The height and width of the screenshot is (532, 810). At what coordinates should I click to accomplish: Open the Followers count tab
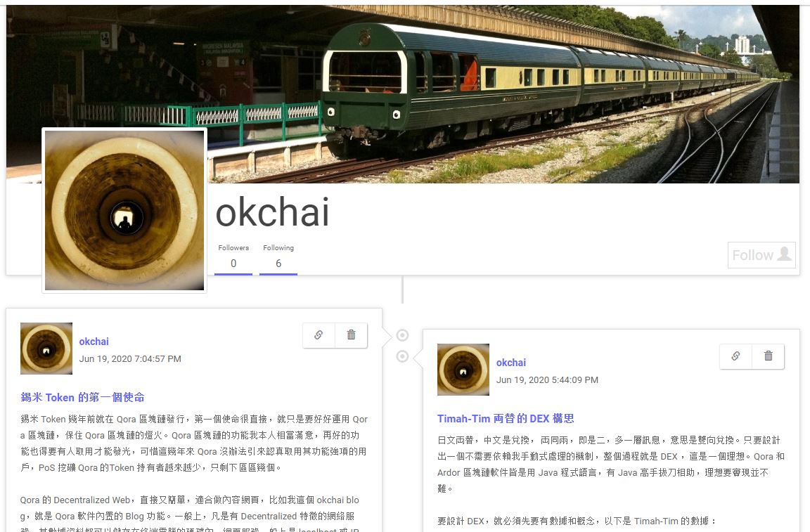[233, 257]
